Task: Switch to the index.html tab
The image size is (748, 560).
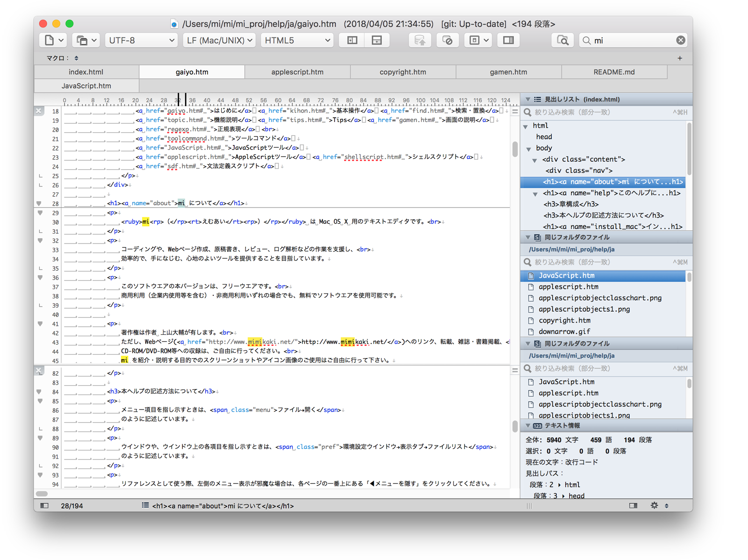Action: click(86, 72)
